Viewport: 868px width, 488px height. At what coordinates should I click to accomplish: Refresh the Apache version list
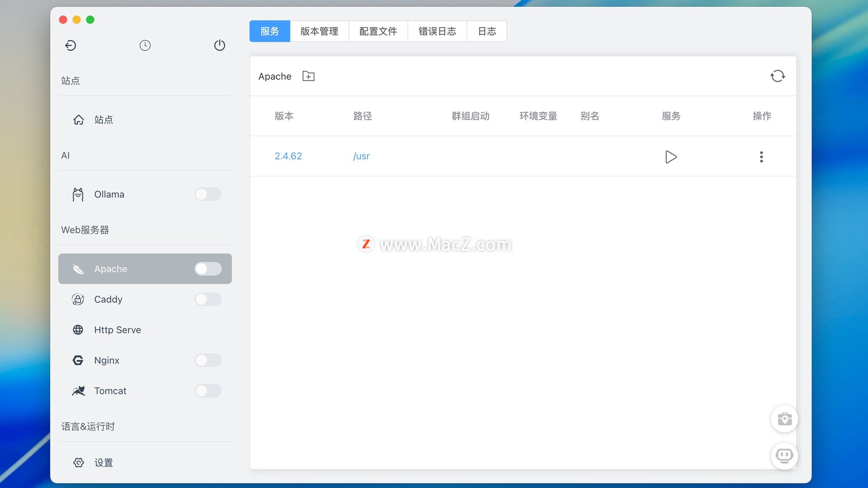pyautogui.click(x=778, y=76)
